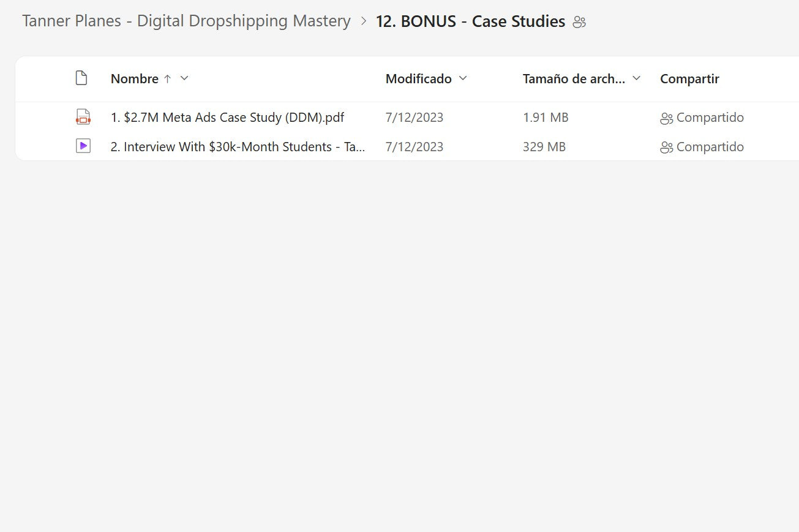
Task: Select the 329 MB file size cell
Action: [544, 147]
